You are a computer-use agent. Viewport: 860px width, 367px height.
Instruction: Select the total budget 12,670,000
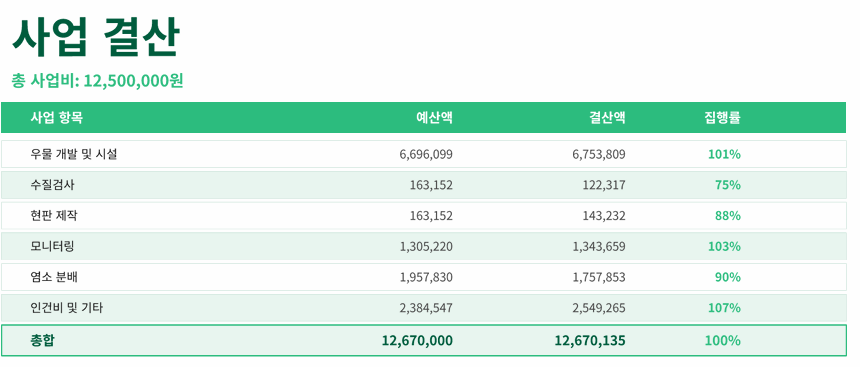tap(417, 341)
